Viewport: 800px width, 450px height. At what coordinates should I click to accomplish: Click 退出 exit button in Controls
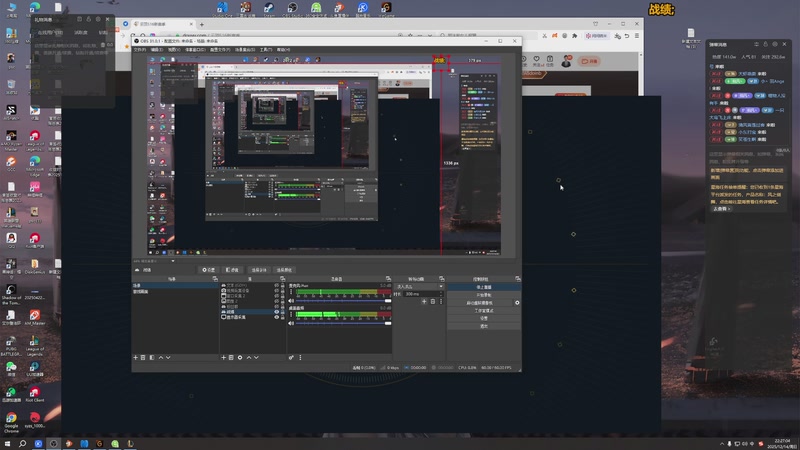pos(484,327)
